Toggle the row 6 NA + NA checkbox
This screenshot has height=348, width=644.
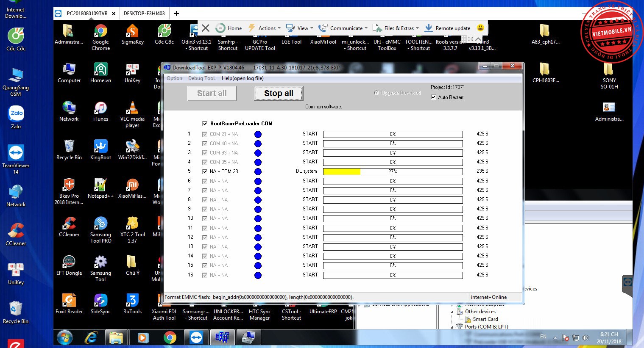205,181
